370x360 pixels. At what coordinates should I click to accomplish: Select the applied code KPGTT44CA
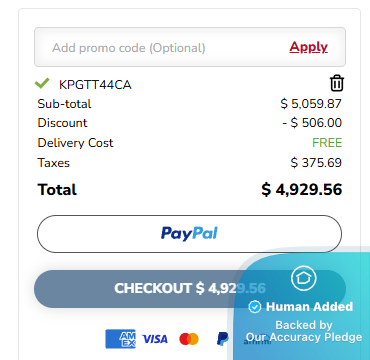tap(95, 85)
